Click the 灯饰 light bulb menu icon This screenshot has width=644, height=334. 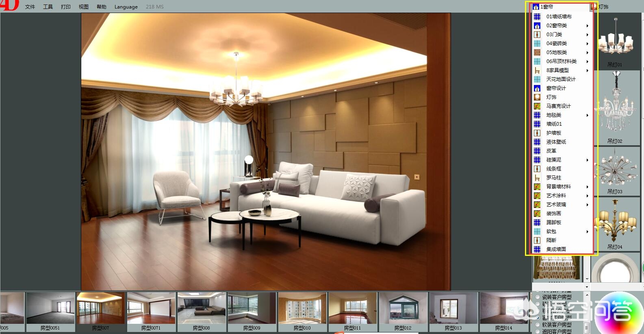537,97
